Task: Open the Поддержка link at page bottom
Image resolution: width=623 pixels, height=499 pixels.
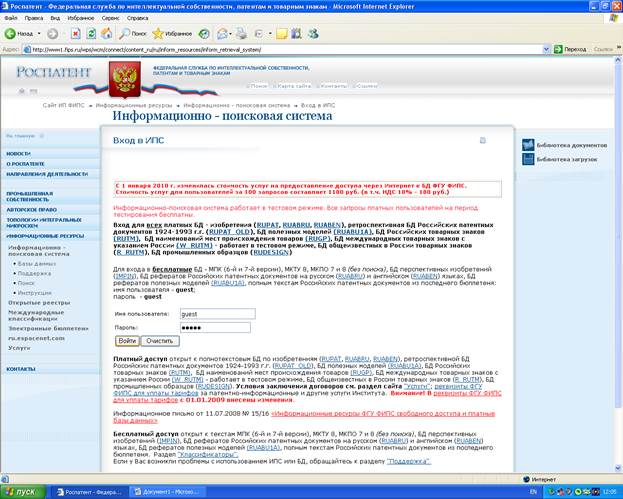Action: coord(409,461)
